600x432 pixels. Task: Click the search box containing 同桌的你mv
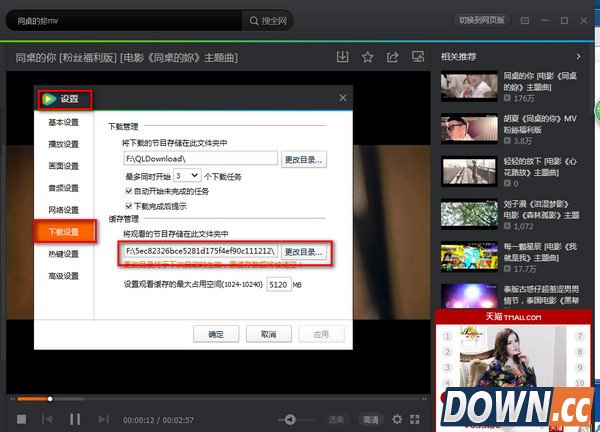[x=124, y=21]
